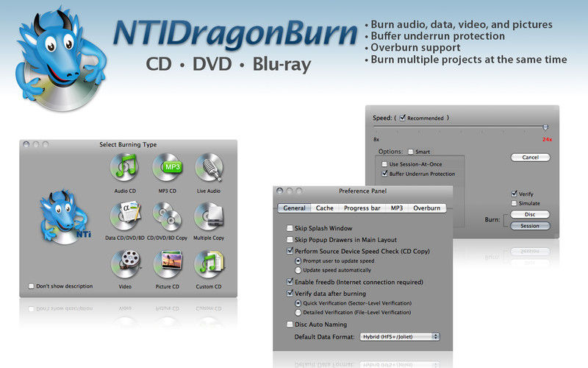
Task: Click the NTI dragon logo in Select Burning Type
Action: click(65, 217)
